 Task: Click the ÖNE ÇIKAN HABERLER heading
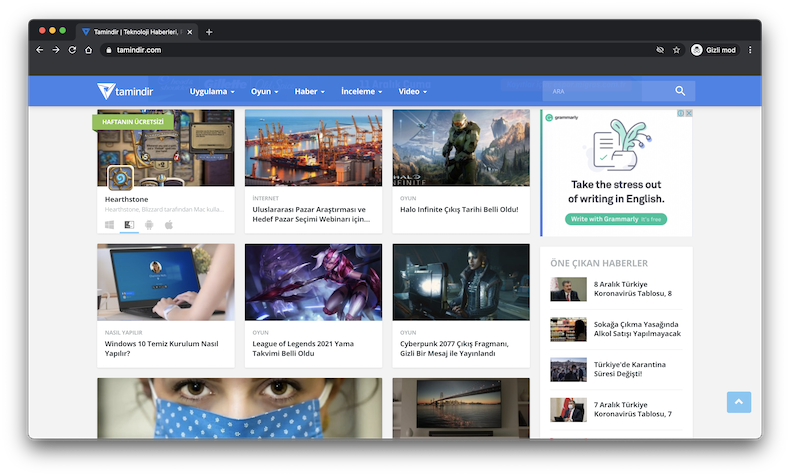[x=599, y=263]
